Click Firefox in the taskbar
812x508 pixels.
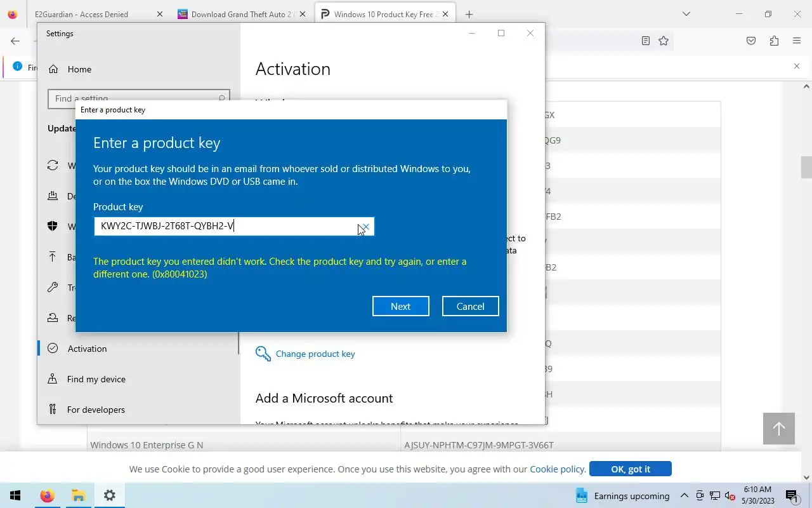coord(47,495)
